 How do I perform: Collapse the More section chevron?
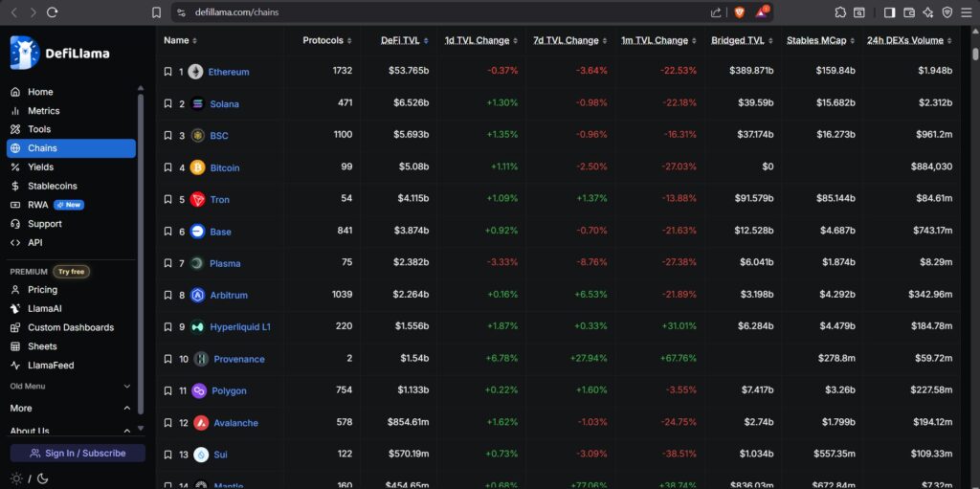(x=127, y=408)
